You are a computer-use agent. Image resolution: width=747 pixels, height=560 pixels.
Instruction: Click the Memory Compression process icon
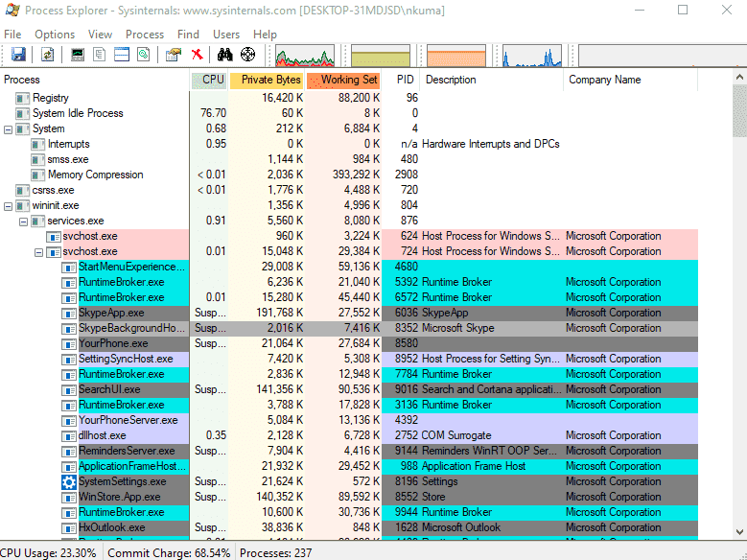[37, 175]
